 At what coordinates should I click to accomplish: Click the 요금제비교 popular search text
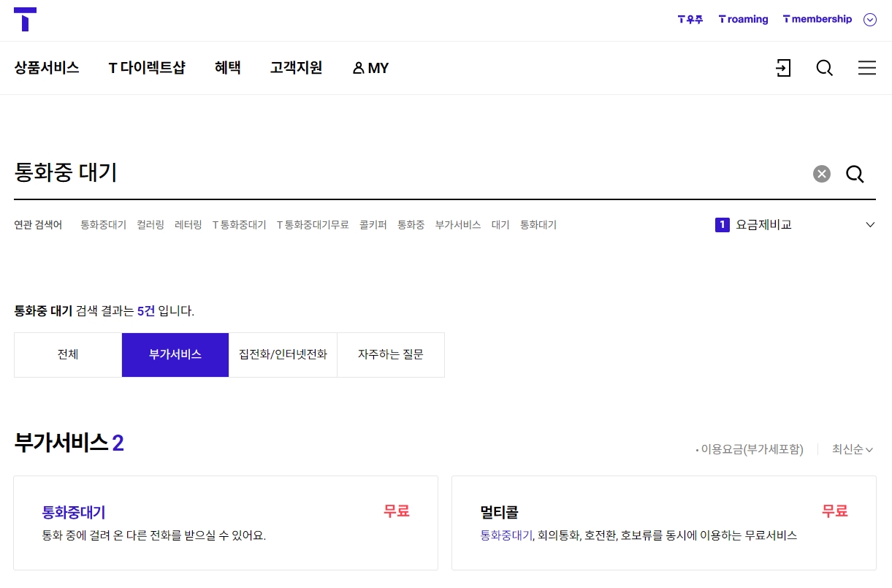coord(764,225)
